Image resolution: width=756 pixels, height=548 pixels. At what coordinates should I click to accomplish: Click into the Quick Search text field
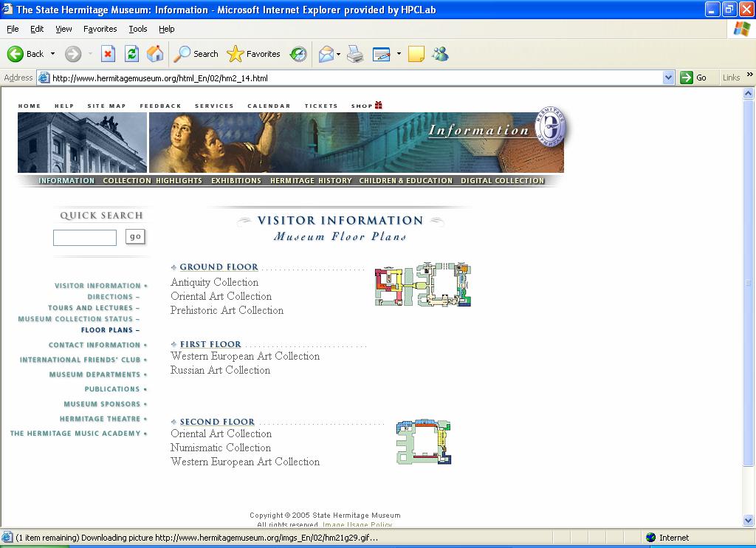pos(85,238)
